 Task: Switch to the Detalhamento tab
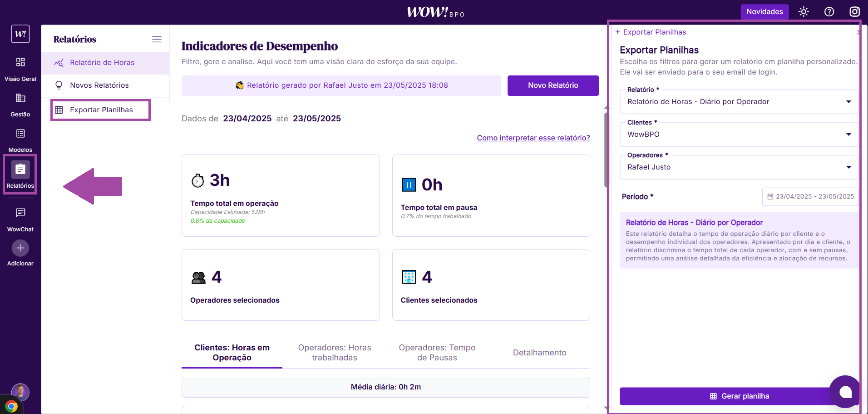pyautogui.click(x=539, y=353)
